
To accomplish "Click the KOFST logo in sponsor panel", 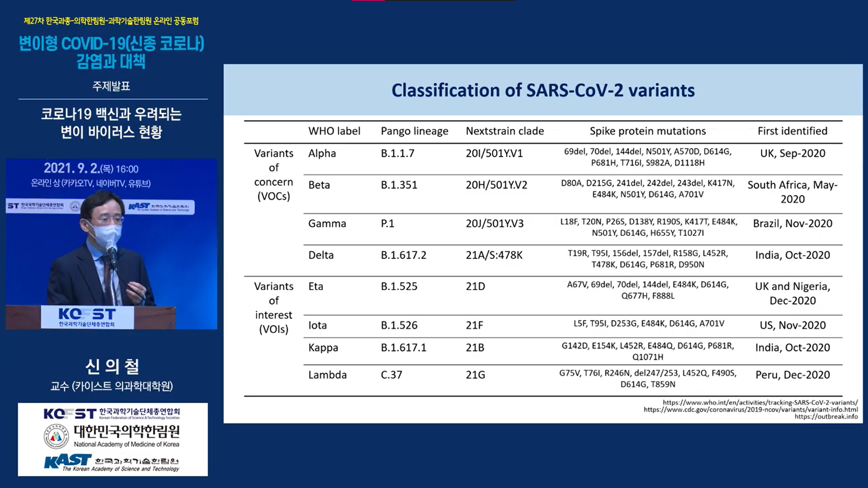I will tap(70, 413).
